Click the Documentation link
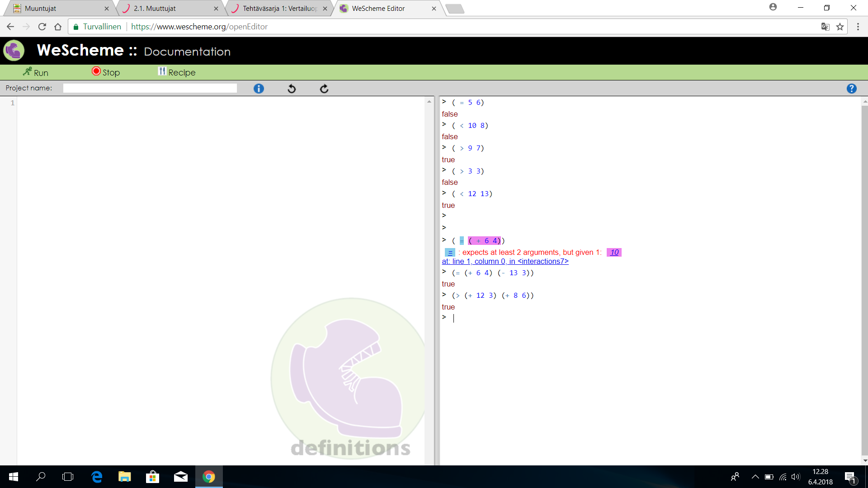 click(187, 52)
